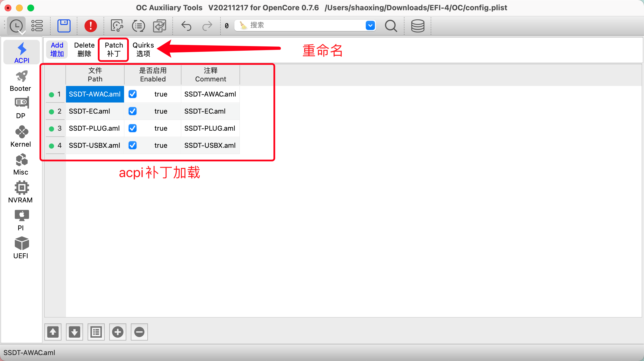Switch to the Patch tab
The width and height of the screenshot is (644, 361).
click(113, 50)
